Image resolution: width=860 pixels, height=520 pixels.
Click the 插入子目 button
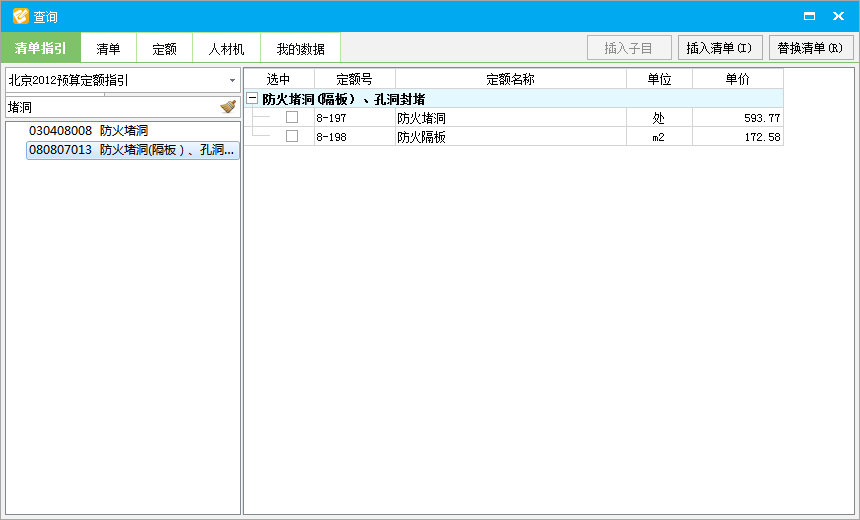(629, 48)
